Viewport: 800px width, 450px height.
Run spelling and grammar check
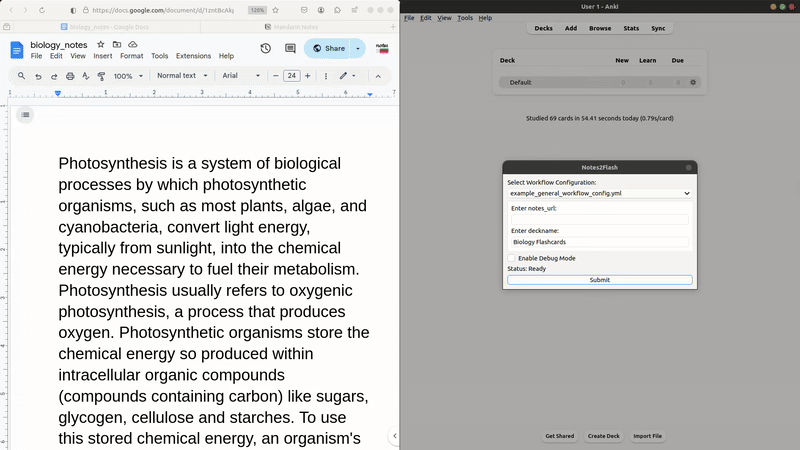coord(86,76)
